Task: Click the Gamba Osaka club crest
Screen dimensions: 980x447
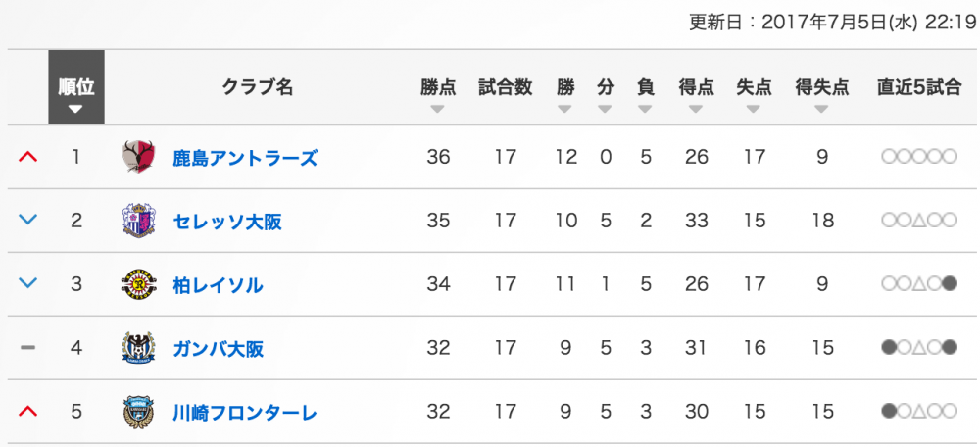Action: 138,348
